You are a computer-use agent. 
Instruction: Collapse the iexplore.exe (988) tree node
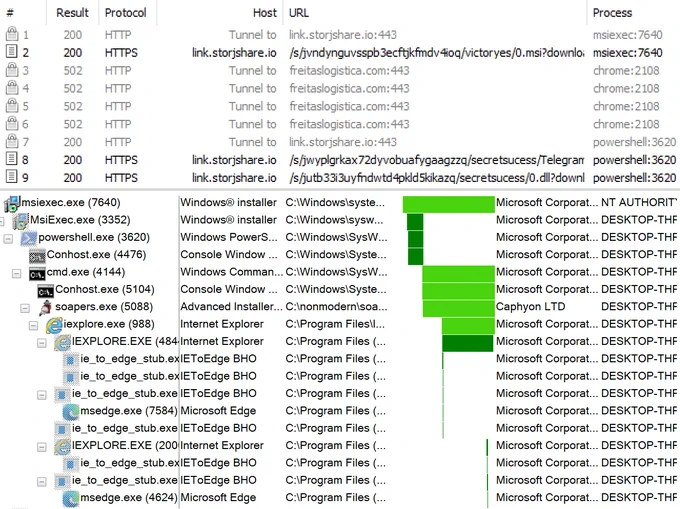pos(33,325)
